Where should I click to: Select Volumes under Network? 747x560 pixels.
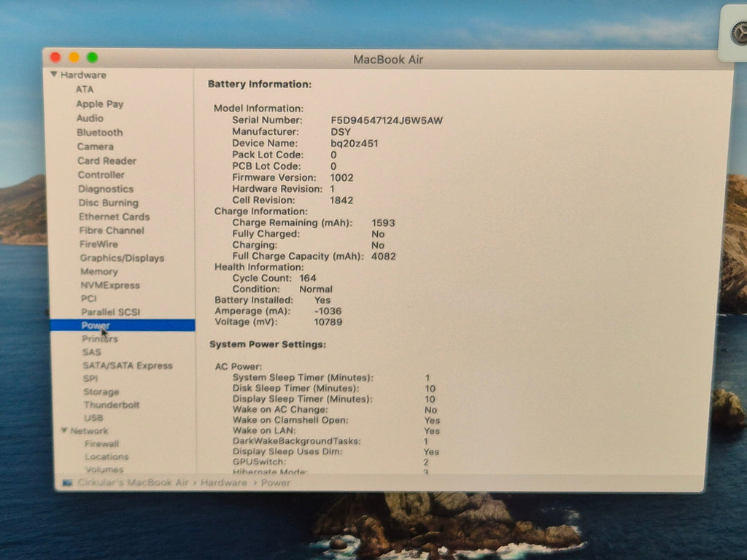(104, 469)
